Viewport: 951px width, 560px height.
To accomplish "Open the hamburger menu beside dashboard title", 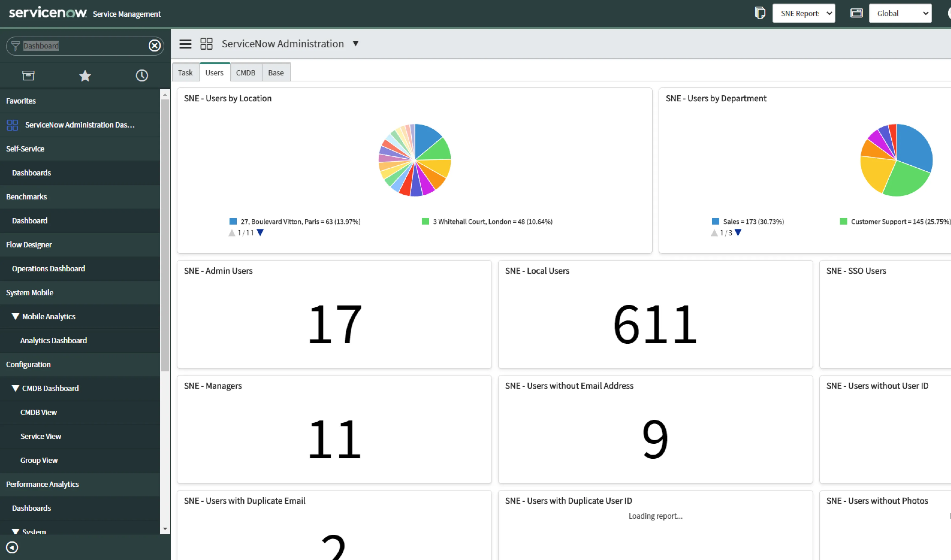I will click(185, 44).
